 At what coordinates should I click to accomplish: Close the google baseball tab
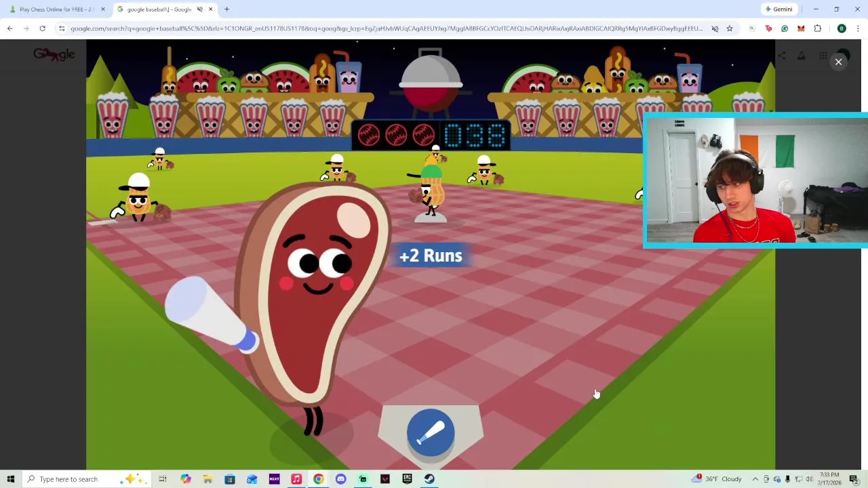(210, 9)
